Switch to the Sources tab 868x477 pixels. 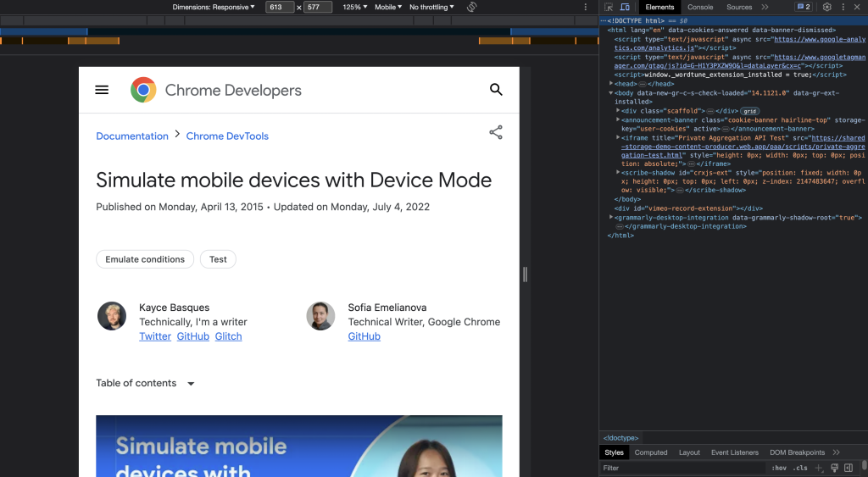pyautogui.click(x=739, y=7)
